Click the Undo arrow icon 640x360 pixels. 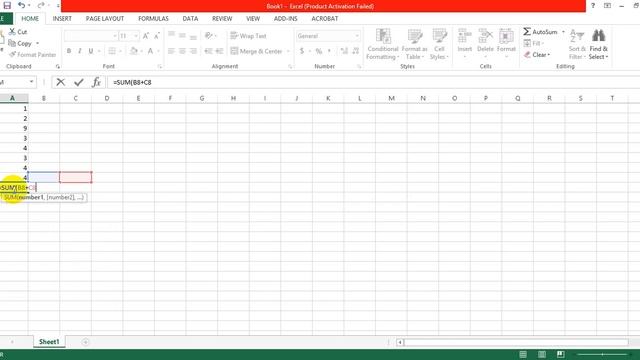[x=22, y=5]
